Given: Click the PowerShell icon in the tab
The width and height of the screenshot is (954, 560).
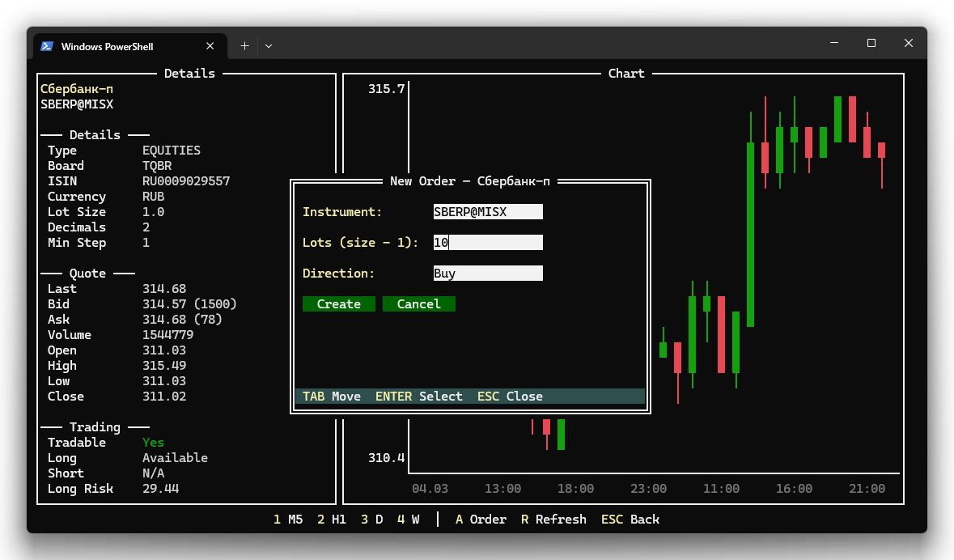Looking at the screenshot, I should click(x=48, y=46).
